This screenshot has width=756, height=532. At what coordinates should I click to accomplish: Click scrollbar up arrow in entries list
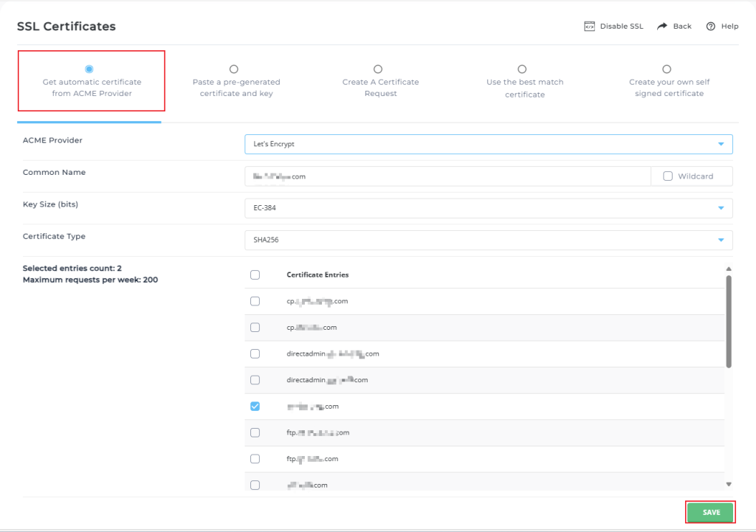tap(729, 269)
